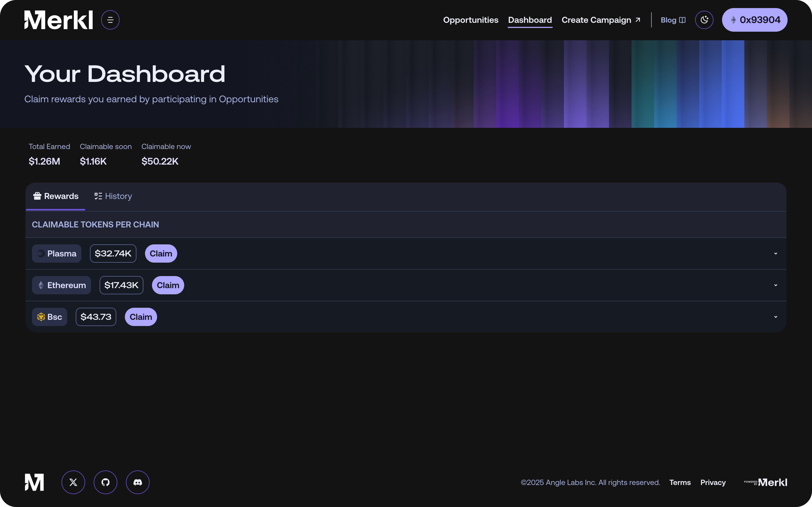Switch to the Rewards tab
The width and height of the screenshot is (812, 507).
coord(56,196)
